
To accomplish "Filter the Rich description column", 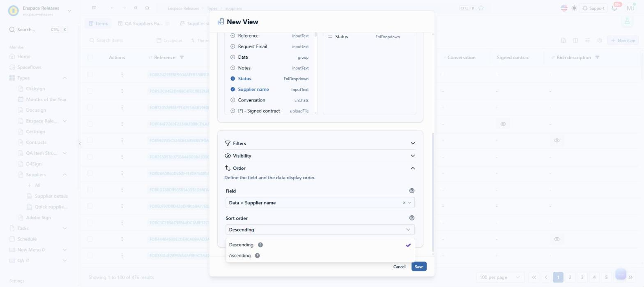I will click(x=597, y=58).
